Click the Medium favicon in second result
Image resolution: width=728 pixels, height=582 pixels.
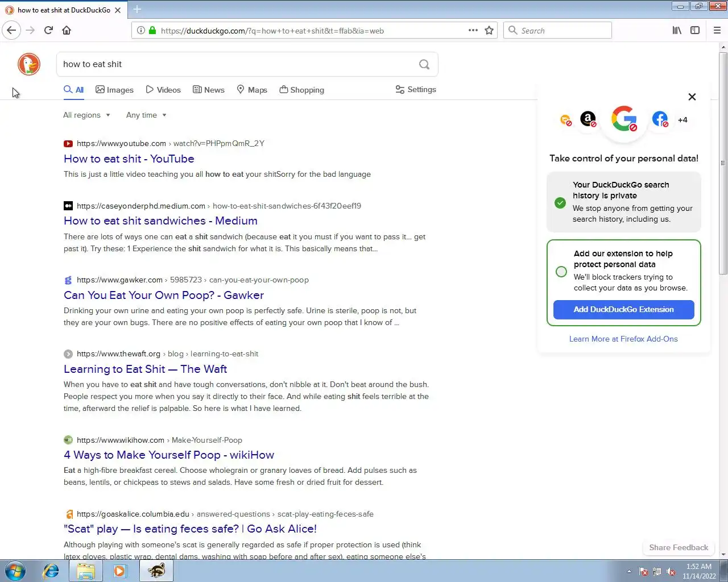click(68, 206)
